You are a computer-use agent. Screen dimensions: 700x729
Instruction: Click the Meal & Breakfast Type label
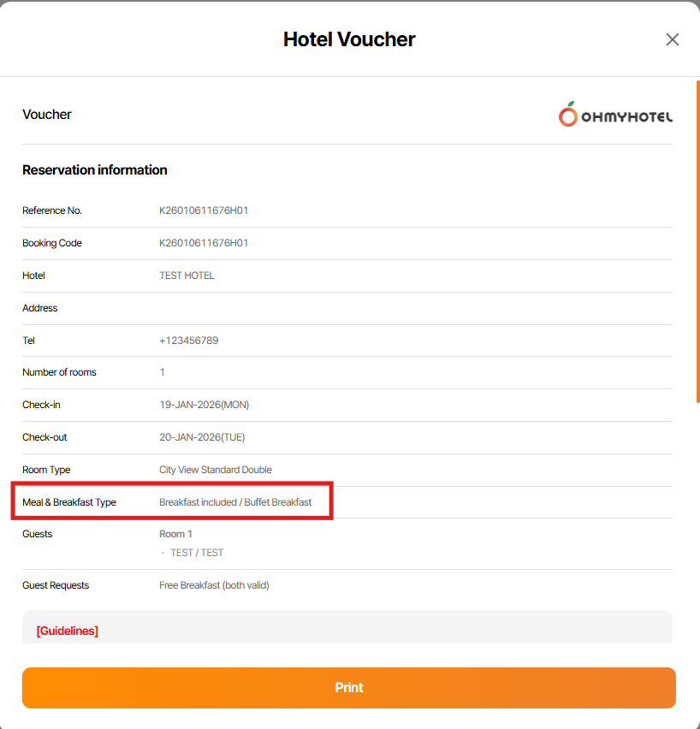tap(69, 502)
